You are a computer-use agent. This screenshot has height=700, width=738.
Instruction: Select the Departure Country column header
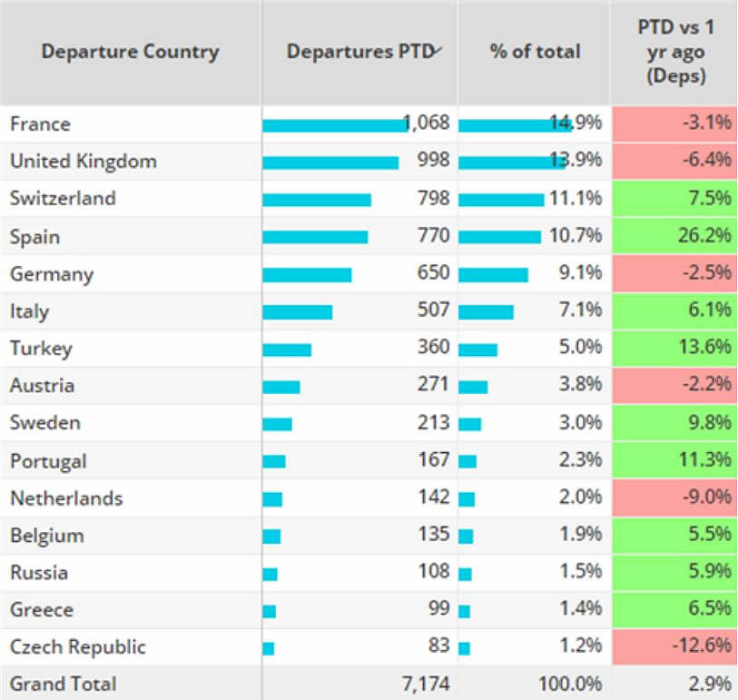click(131, 52)
